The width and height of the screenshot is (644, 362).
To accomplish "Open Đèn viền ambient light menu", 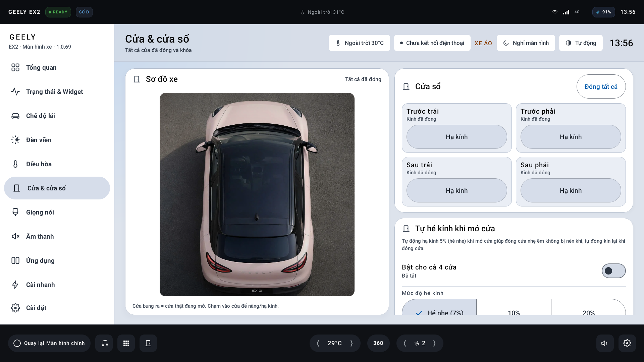I will (57, 140).
